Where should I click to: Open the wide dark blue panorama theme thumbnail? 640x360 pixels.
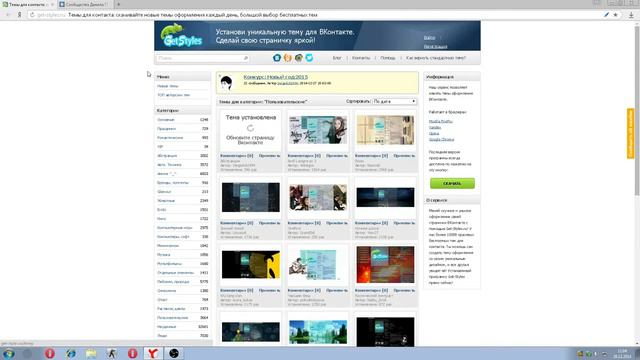tap(385, 198)
